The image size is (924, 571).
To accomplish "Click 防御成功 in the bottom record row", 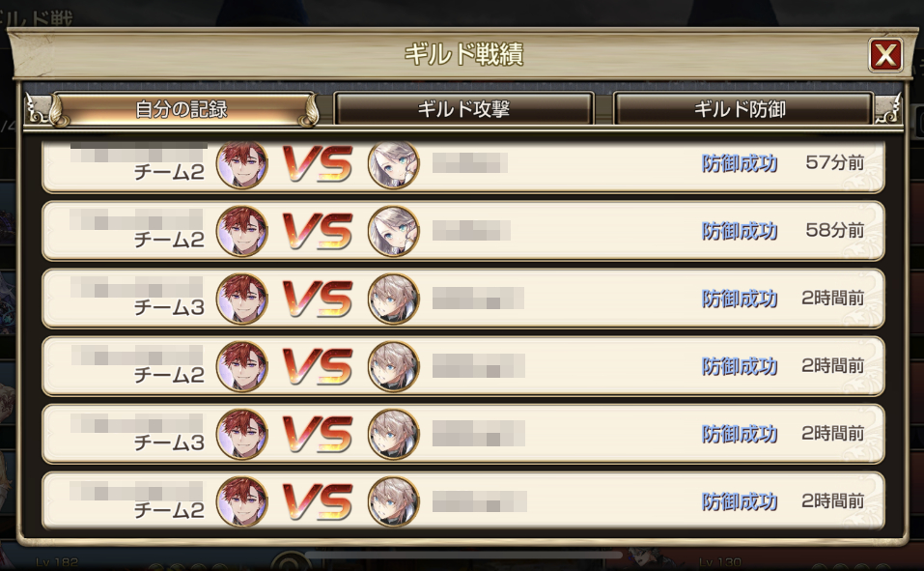I will pyautogui.click(x=740, y=501).
